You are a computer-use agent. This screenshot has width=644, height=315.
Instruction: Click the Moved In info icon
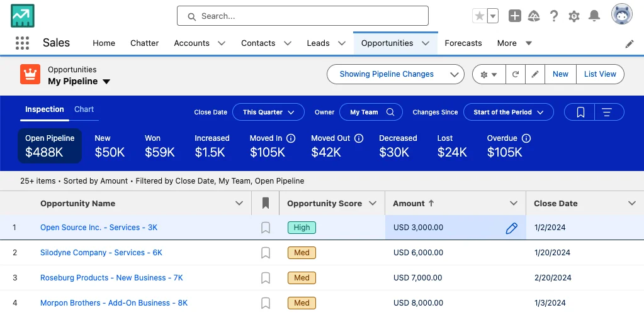291,138
